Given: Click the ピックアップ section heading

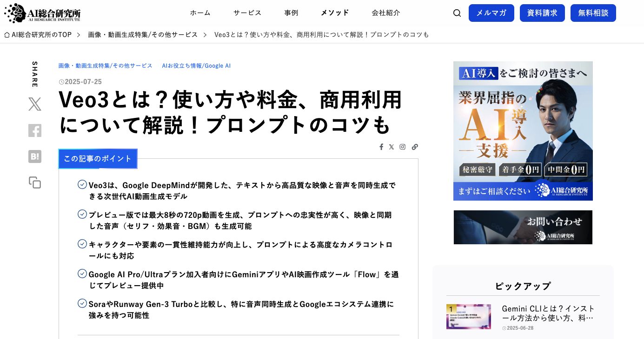Looking at the screenshot, I should (x=523, y=286).
